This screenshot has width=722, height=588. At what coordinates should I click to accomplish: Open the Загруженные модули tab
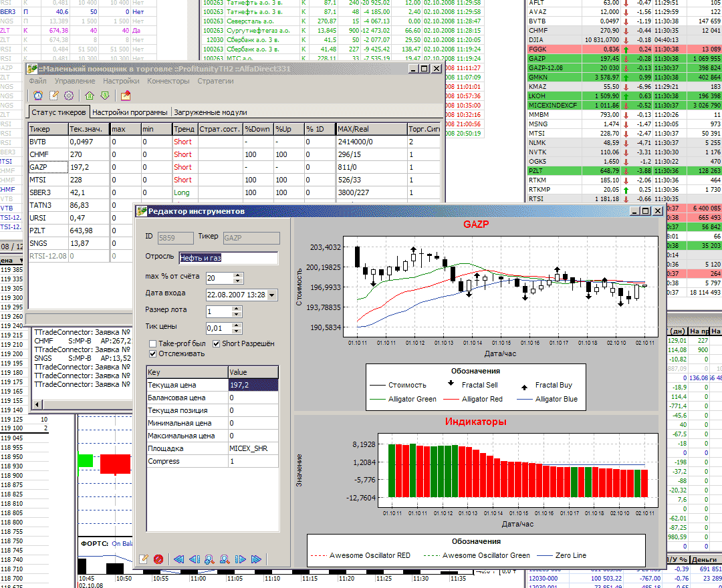coord(210,112)
